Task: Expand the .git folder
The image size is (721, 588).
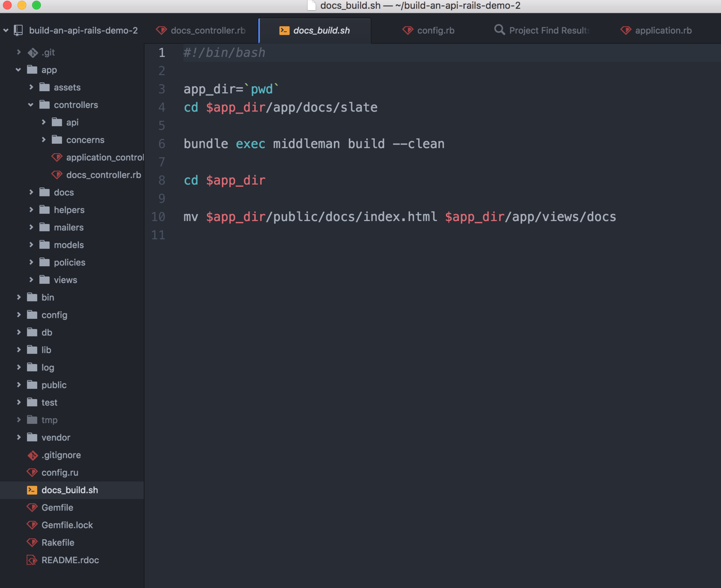Action: (x=19, y=52)
